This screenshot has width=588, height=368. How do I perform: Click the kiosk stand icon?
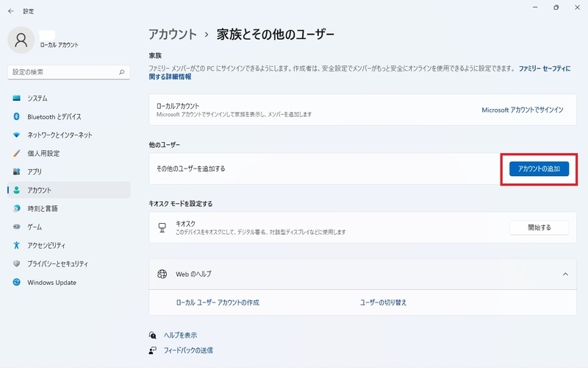click(x=162, y=227)
